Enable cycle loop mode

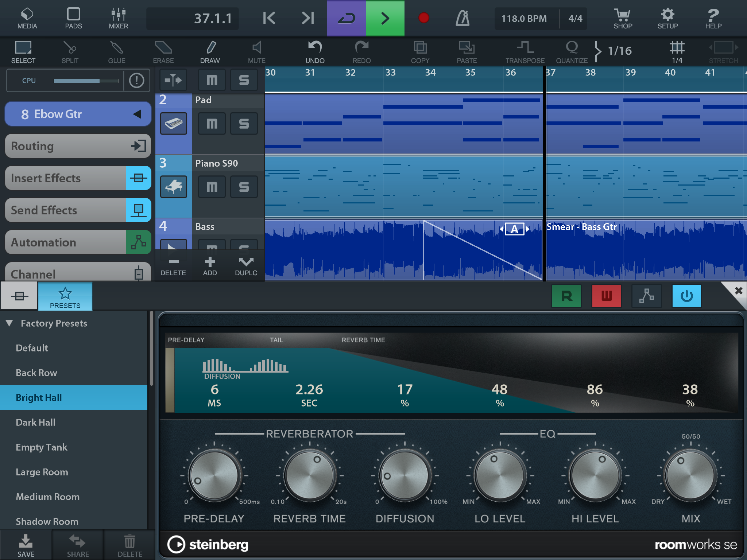tap(346, 18)
